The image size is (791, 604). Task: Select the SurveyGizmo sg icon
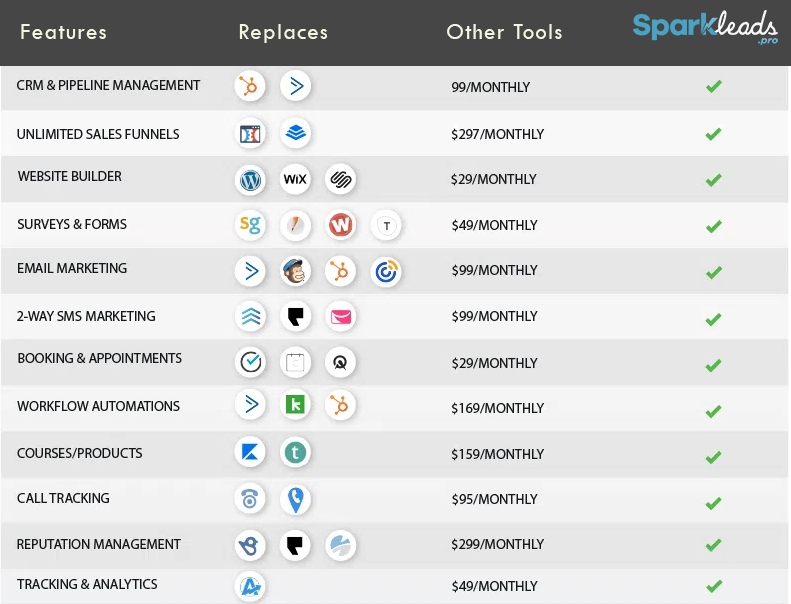[250, 225]
